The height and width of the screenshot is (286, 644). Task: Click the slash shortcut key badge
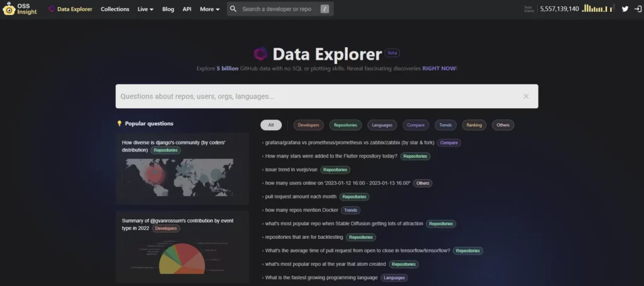point(325,9)
